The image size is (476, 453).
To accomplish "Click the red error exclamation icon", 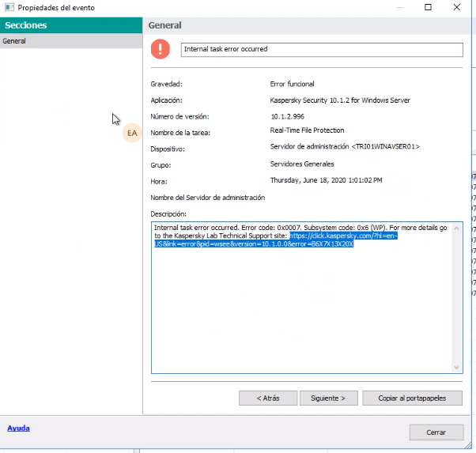I will (161, 49).
